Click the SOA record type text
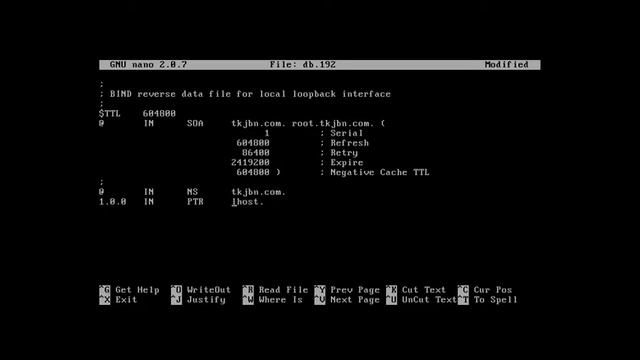The width and height of the screenshot is (640, 360). click(195, 123)
